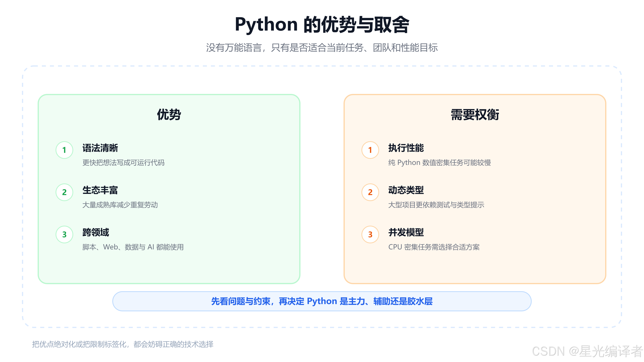Click the item title "并发模型"

coord(406,232)
